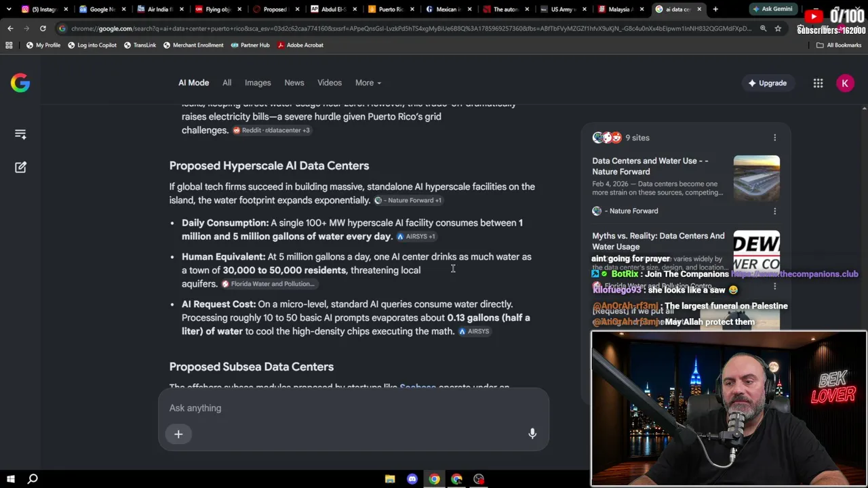Screen dimensions: 868x488
Task: Open the Adobe Acrobat bookmark
Action: pos(300,45)
